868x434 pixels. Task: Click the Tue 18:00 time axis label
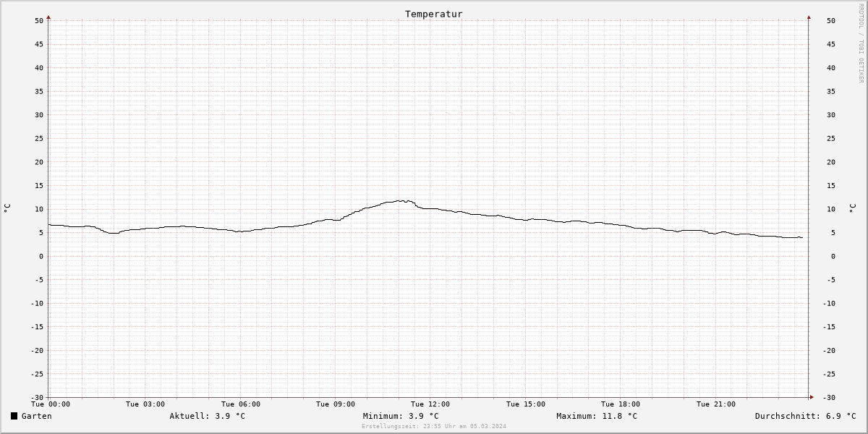pos(621,404)
